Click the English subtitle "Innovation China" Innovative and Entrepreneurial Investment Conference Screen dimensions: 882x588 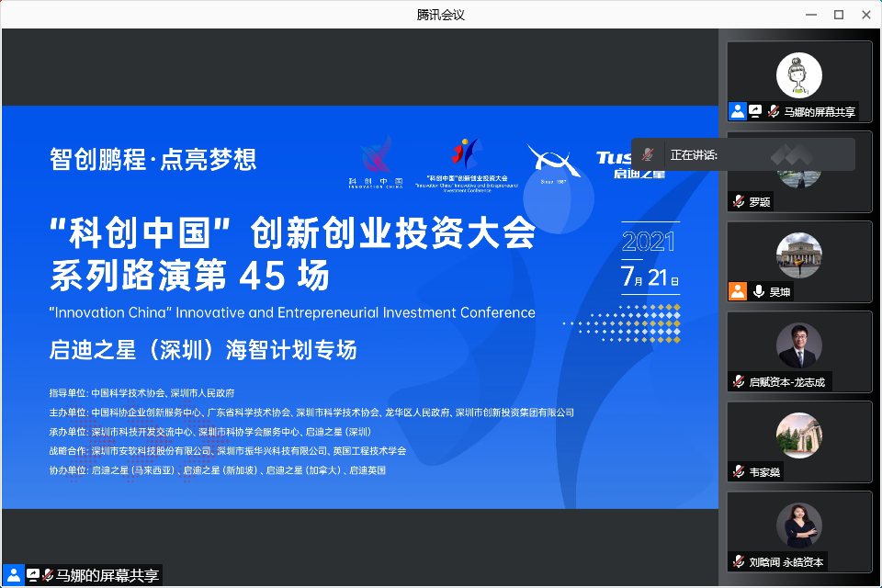point(292,312)
